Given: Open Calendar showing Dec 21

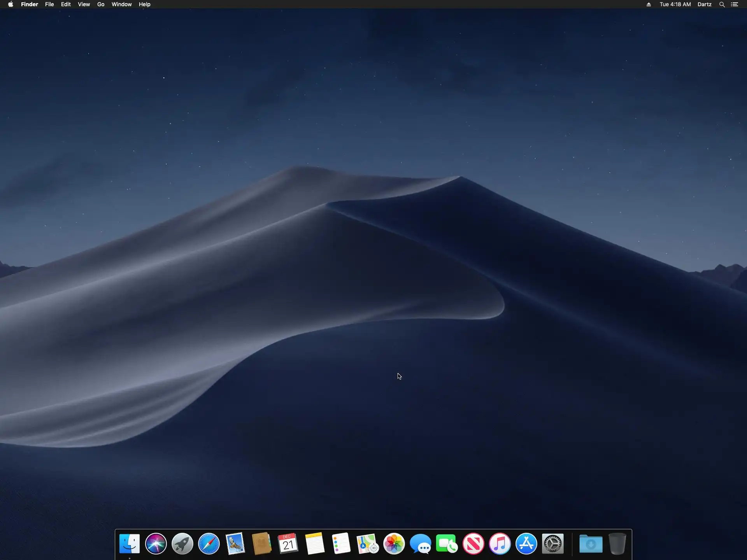Looking at the screenshot, I should pos(288,543).
